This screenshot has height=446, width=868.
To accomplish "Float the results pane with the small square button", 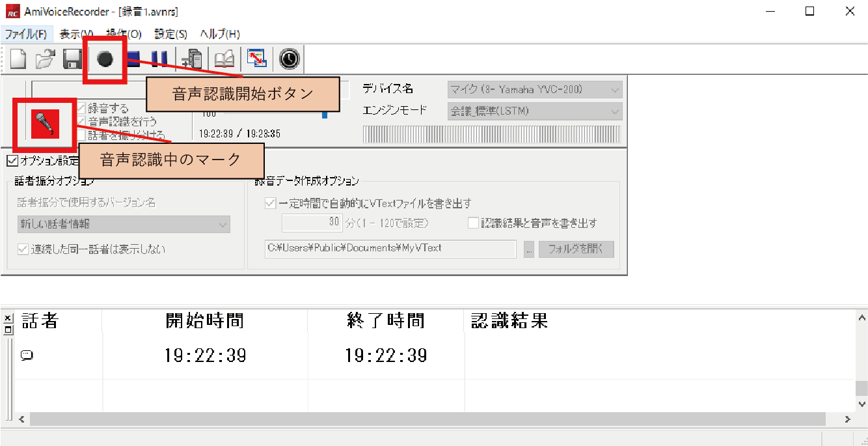I will point(8,329).
